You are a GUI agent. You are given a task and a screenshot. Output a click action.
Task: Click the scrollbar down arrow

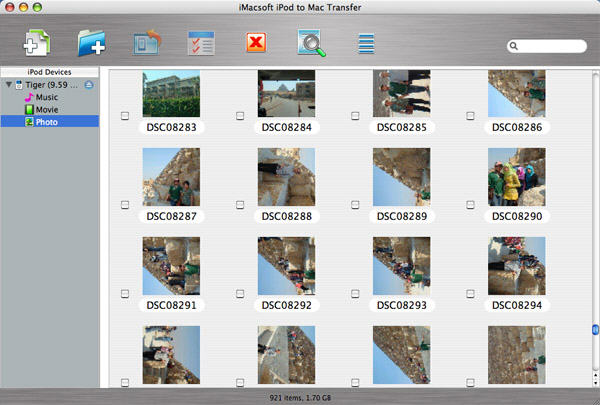[595, 383]
